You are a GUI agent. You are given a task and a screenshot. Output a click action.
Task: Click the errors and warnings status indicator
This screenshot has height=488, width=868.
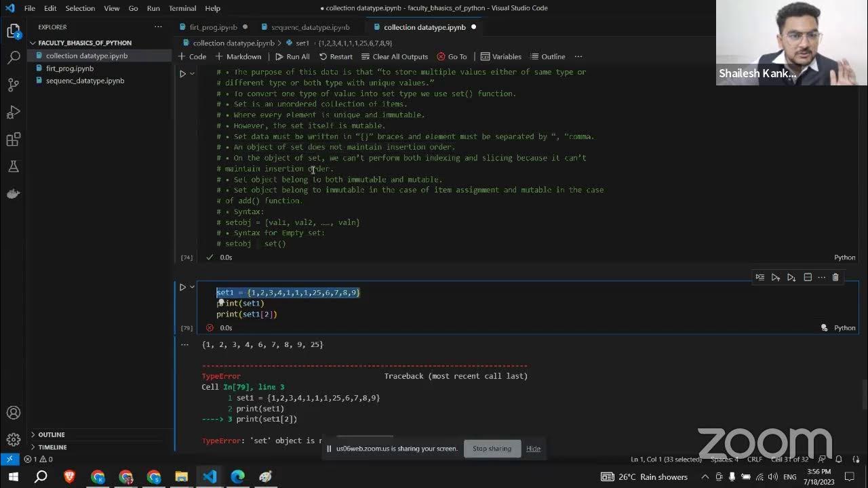[x=39, y=460]
